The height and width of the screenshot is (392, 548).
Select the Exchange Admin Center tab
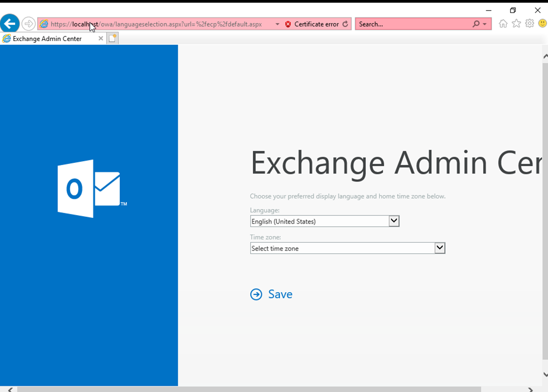tap(47, 39)
